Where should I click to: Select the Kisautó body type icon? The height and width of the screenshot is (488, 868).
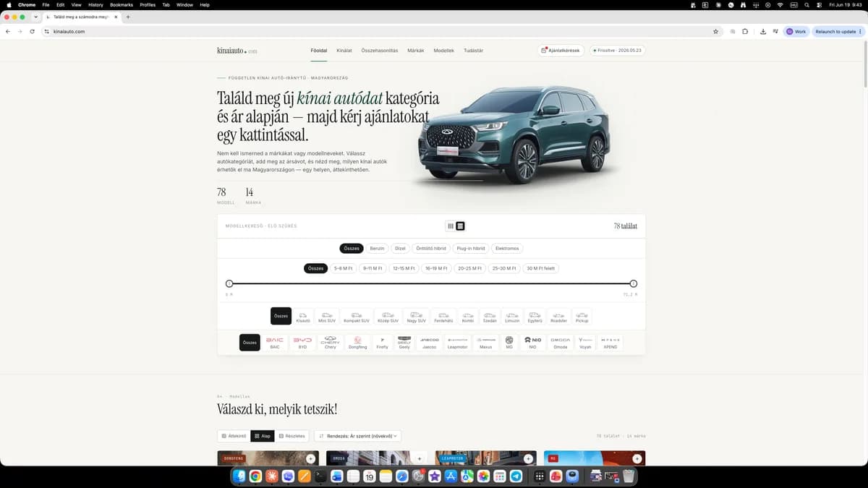[303, 316]
